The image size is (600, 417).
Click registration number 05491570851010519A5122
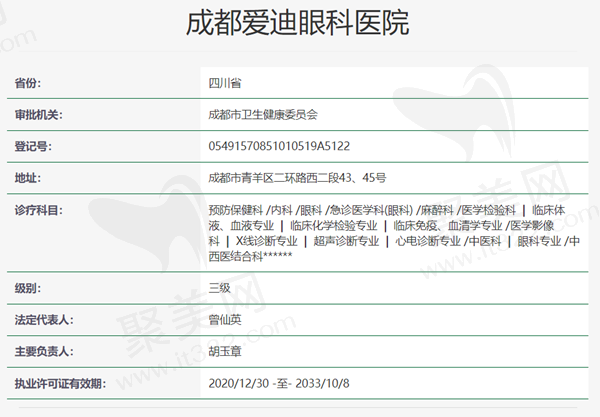click(279, 146)
